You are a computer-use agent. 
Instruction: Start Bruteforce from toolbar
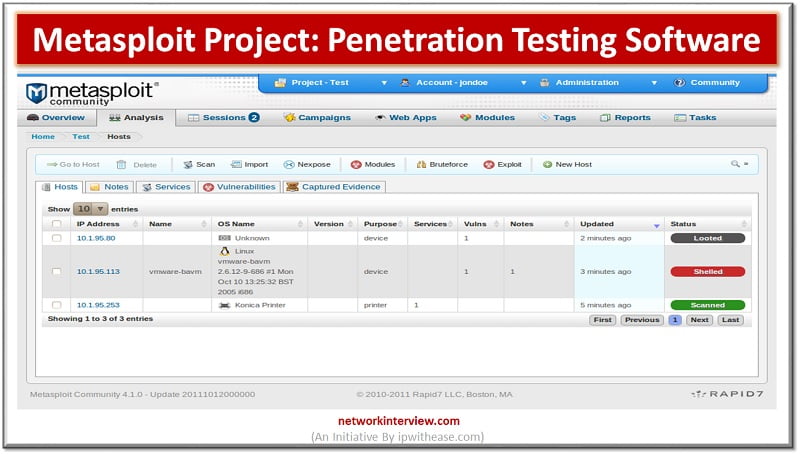tap(422, 164)
